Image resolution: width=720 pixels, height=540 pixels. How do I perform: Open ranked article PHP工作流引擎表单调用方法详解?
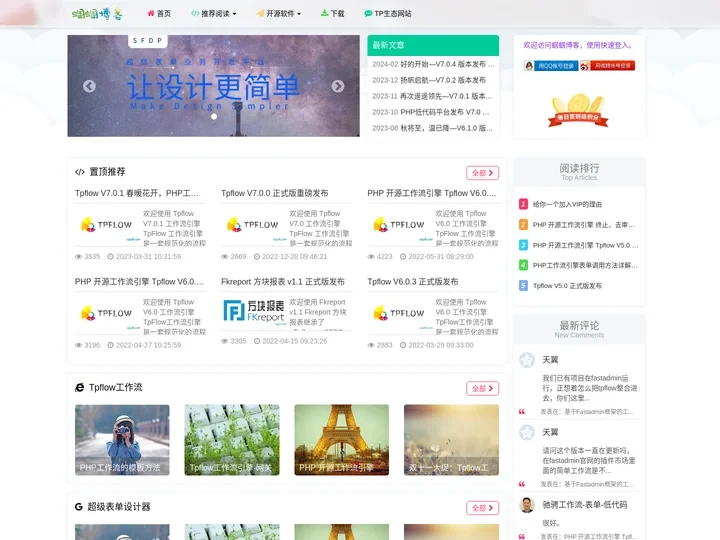pyautogui.click(x=585, y=265)
